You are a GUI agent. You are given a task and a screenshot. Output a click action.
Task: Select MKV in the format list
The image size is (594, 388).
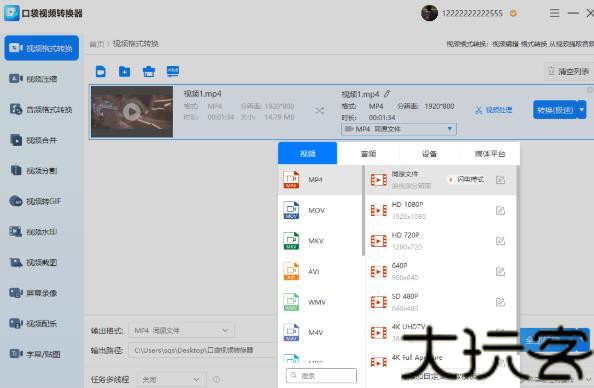point(320,241)
